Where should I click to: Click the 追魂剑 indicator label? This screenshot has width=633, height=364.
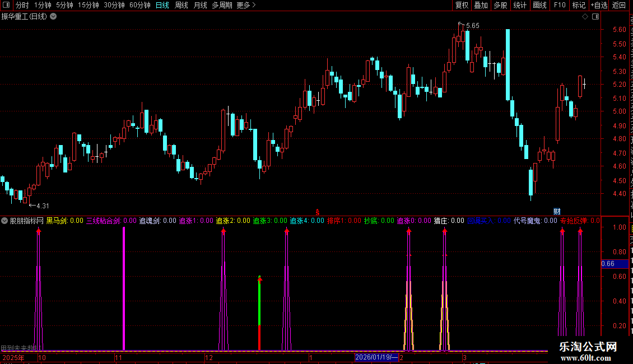click(x=158, y=221)
